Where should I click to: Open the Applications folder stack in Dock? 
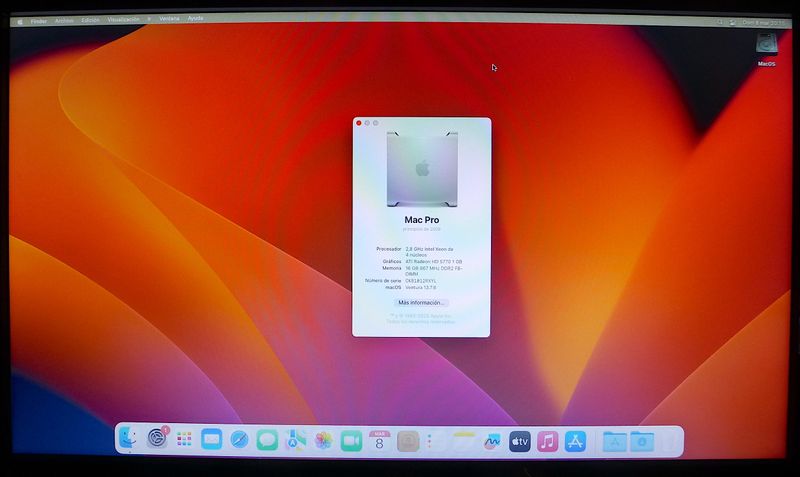click(x=614, y=442)
